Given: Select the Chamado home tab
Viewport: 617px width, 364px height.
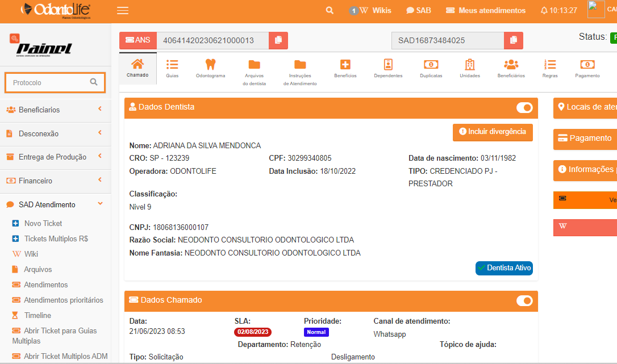Looking at the screenshot, I should coord(137,68).
